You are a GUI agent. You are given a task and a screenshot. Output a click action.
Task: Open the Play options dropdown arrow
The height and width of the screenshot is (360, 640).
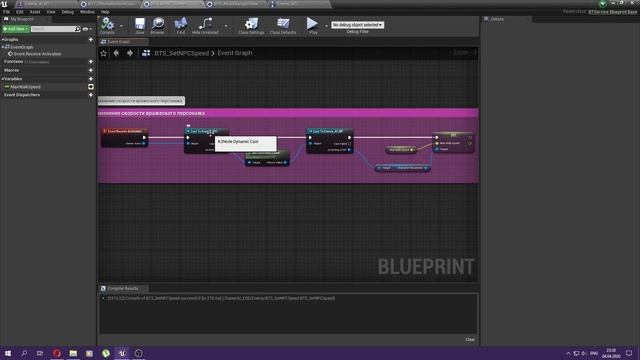[x=326, y=26]
